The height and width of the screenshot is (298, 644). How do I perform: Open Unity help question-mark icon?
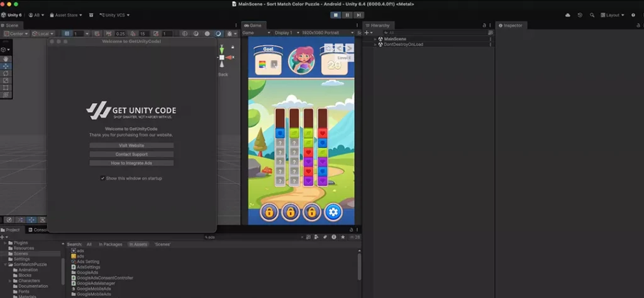coord(633,15)
